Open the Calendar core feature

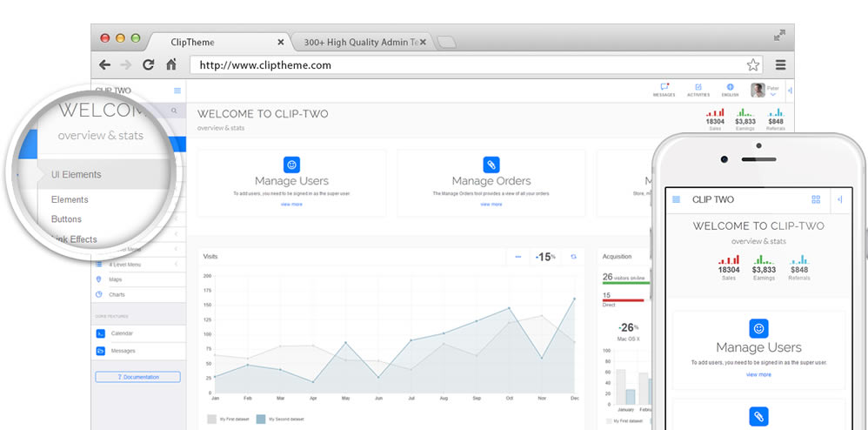click(122, 333)
